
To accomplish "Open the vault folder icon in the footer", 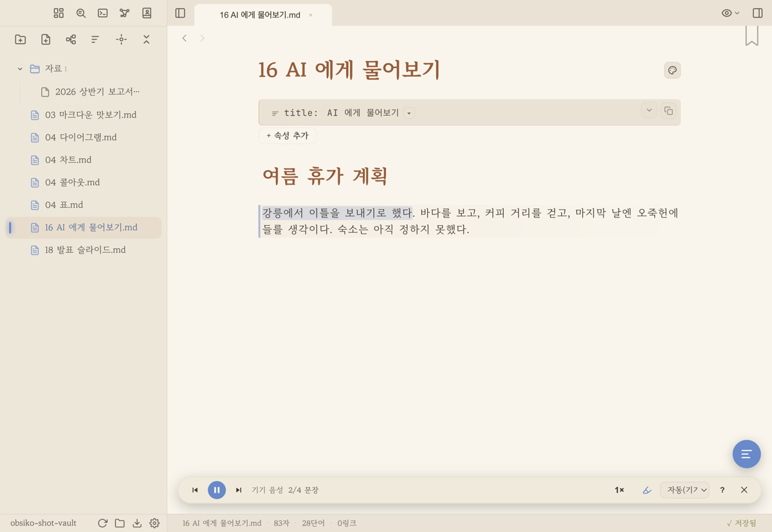I will (120, 523).
